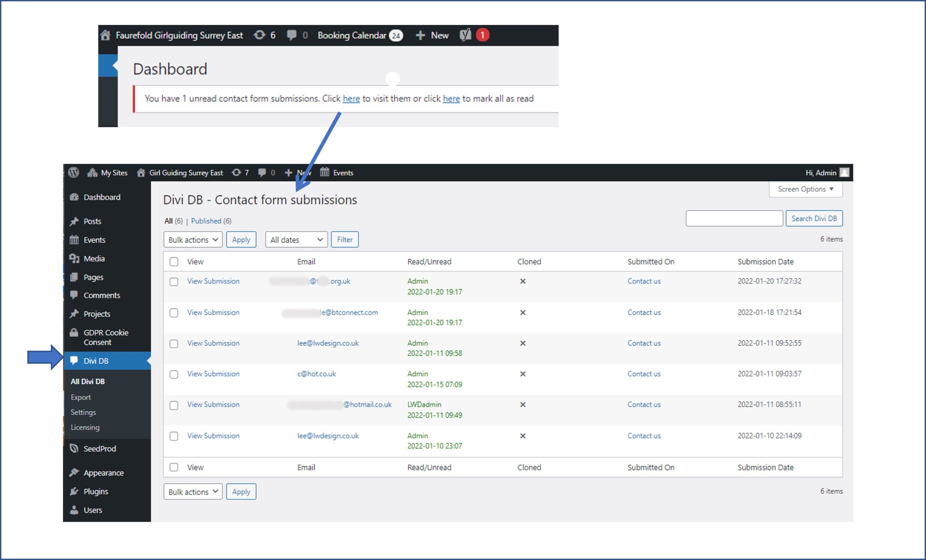Click the Divi DB speech bubble icon

pos(74,360)
